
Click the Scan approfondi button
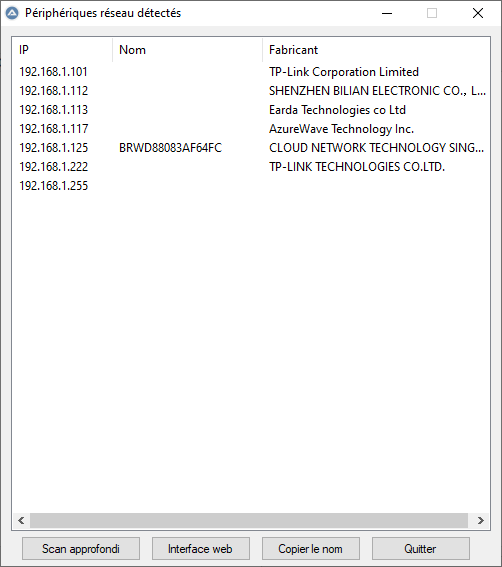tap(81, 549)
